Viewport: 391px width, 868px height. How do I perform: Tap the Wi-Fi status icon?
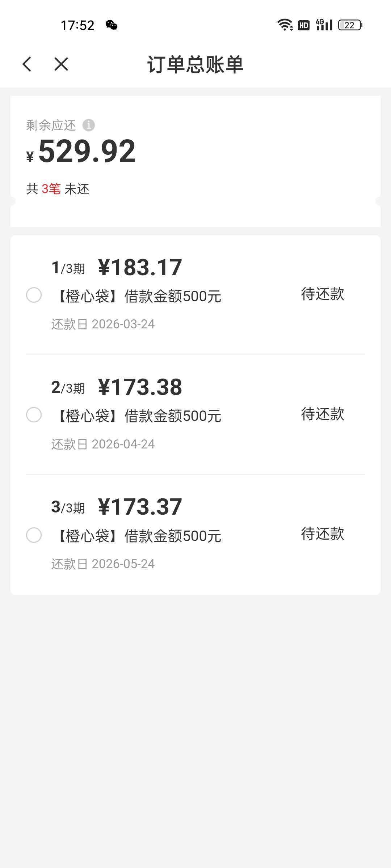pos(285,25)
